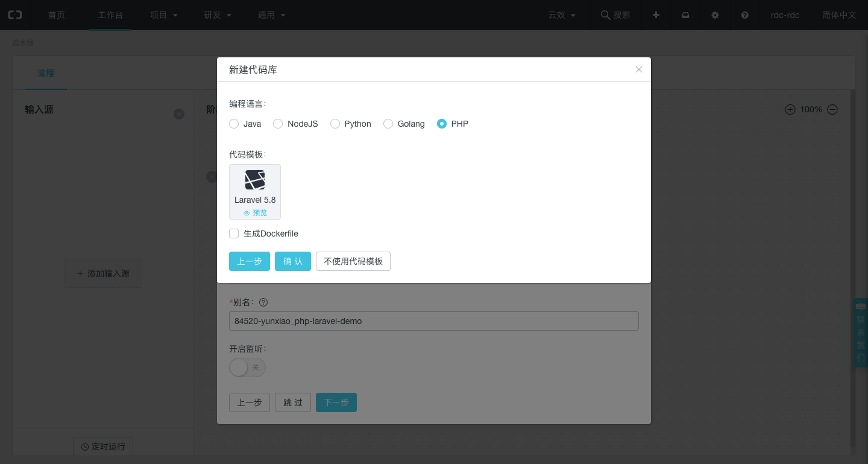Screen dimensions: 868x464
Task: Click the plus icon in the top navigation
Action: (x=656, y=15)
